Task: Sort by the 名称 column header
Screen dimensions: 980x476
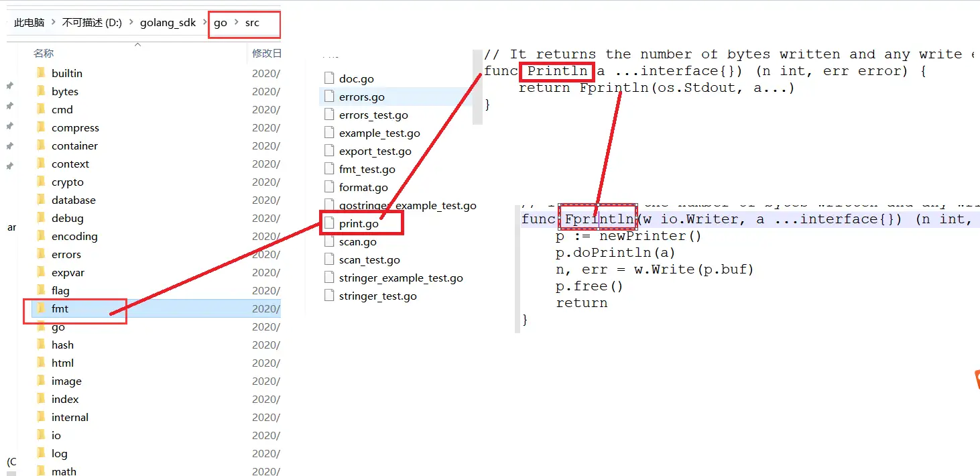Action: 44,53
